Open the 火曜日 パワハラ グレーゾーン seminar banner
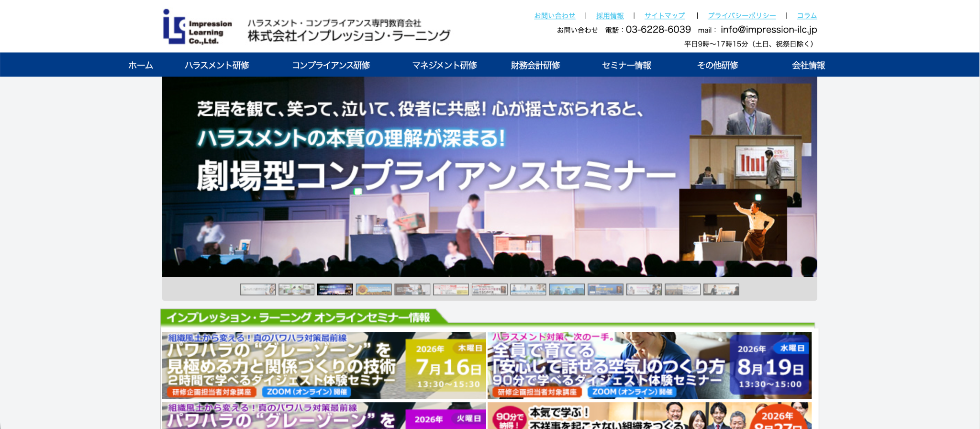The image size is (980, 429). (324, 416)
